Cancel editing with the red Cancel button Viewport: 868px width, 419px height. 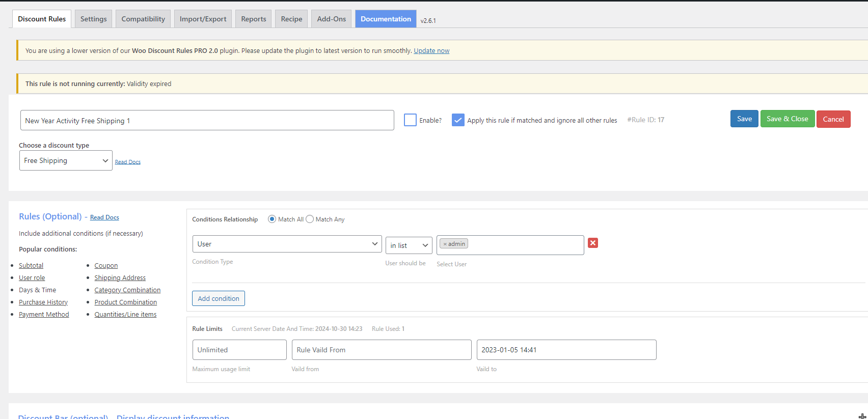(833, 119)
